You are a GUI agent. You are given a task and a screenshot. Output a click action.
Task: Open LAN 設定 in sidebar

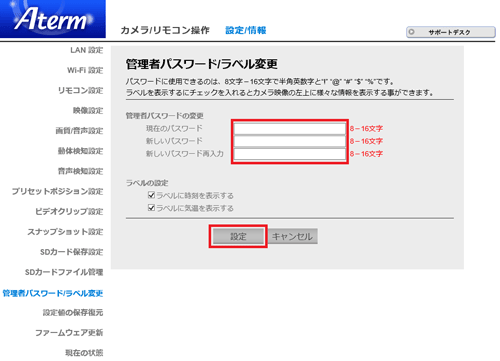tap(86, 50)
